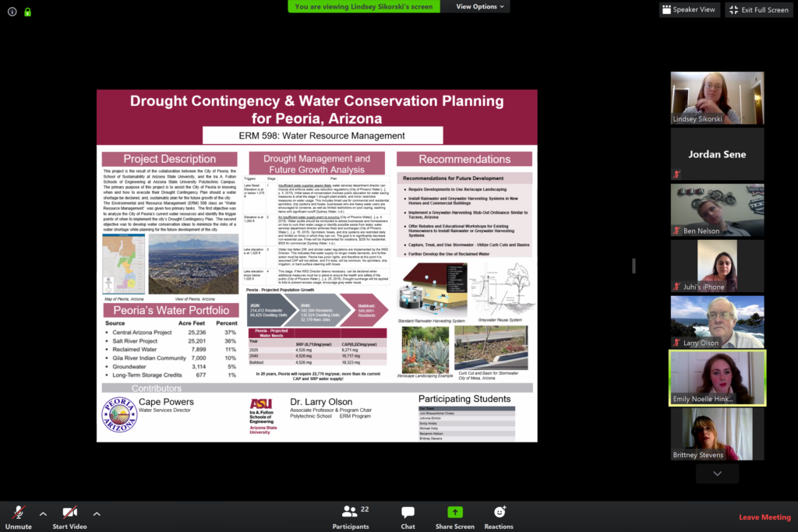Click the 'Drought Management and Future Growth Analysis' heading
The height and width of the screenshot is (532, 798).
pos(316,164)
